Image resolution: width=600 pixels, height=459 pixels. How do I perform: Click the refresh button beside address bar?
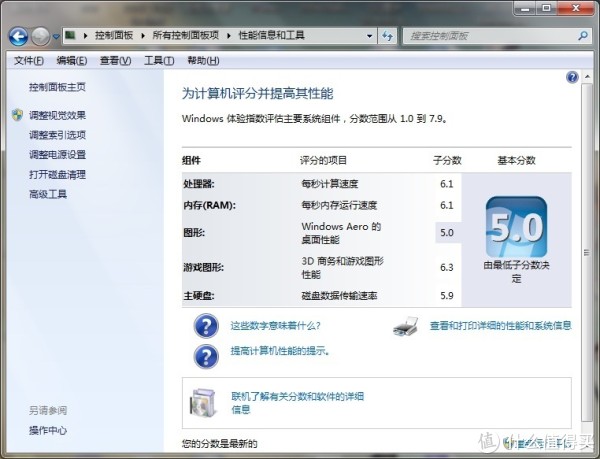[x=388, y=36]
